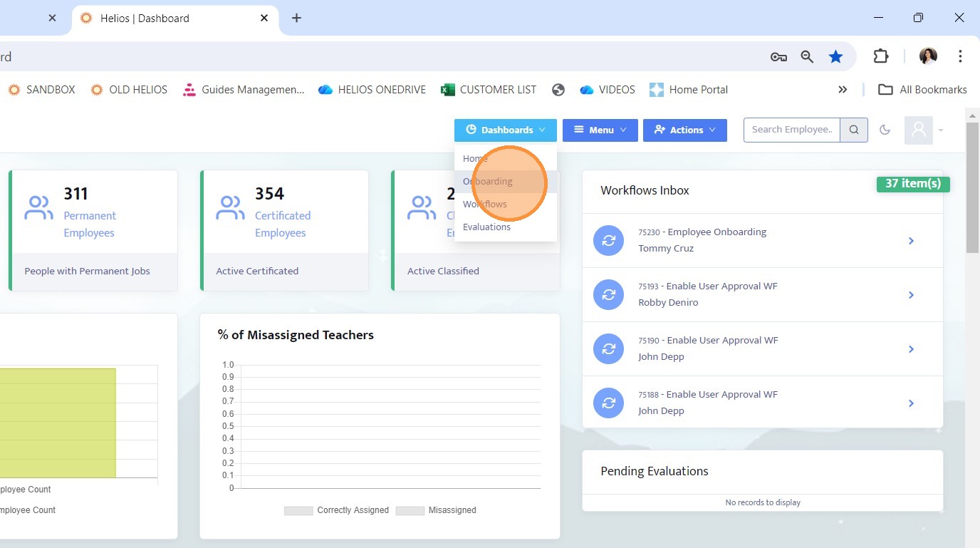Click the globe bookmark icon
The height and width of the screenshot is (548, 980).
pos(558,90)
